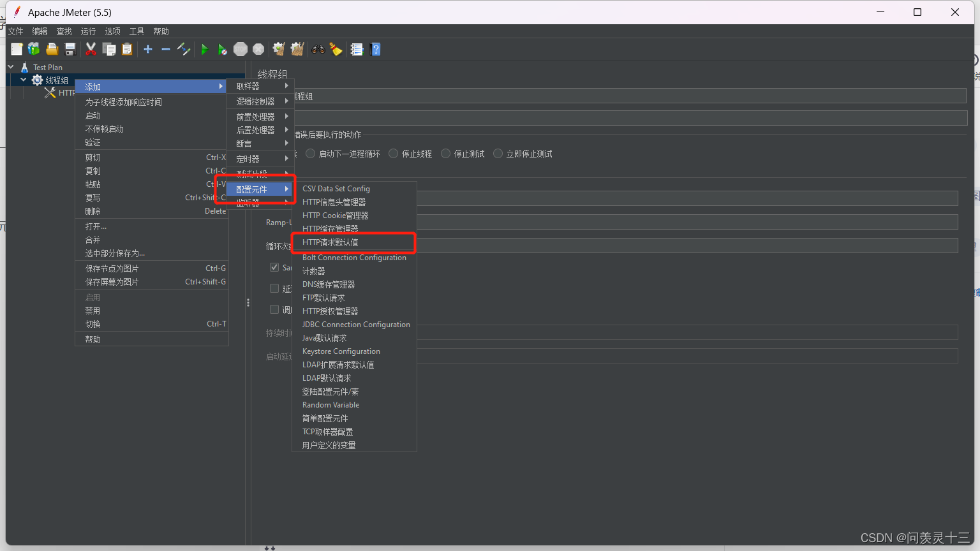Open the Function Helper notebook icon

pyautogui.click(x=357, y=49)
